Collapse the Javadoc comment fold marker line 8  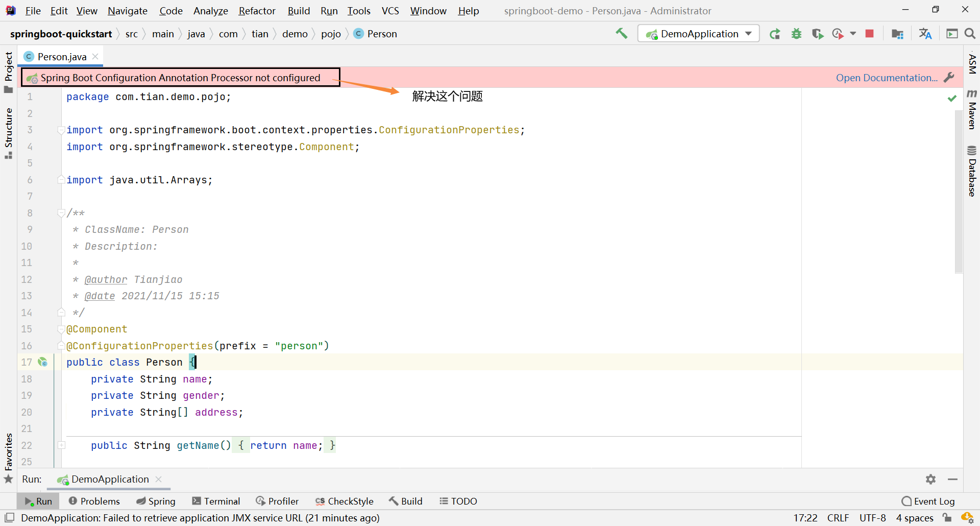point(61,213)
